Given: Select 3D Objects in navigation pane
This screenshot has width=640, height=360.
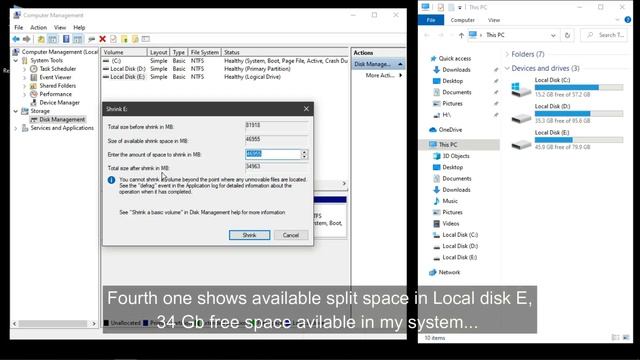Looking at the screenshot, I should tap(456, 156).
